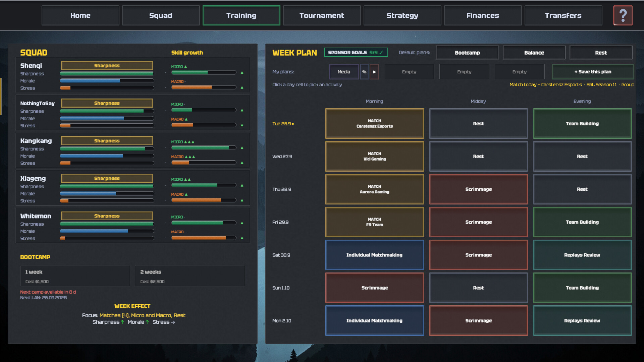Load the Media saved plan

(344, 72)
